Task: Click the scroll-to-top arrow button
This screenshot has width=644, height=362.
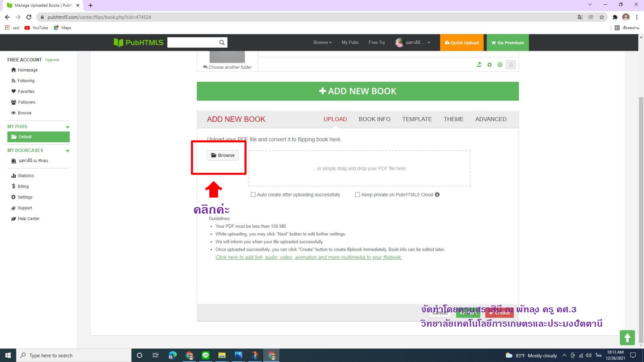Action: [x=627, y=338]
